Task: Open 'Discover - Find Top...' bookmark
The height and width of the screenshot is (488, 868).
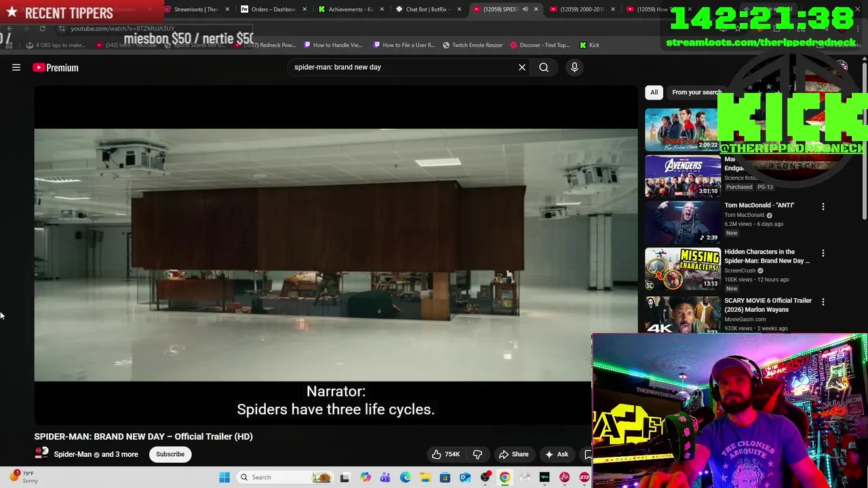Action: pyautogui.click(x=539, y=45)
